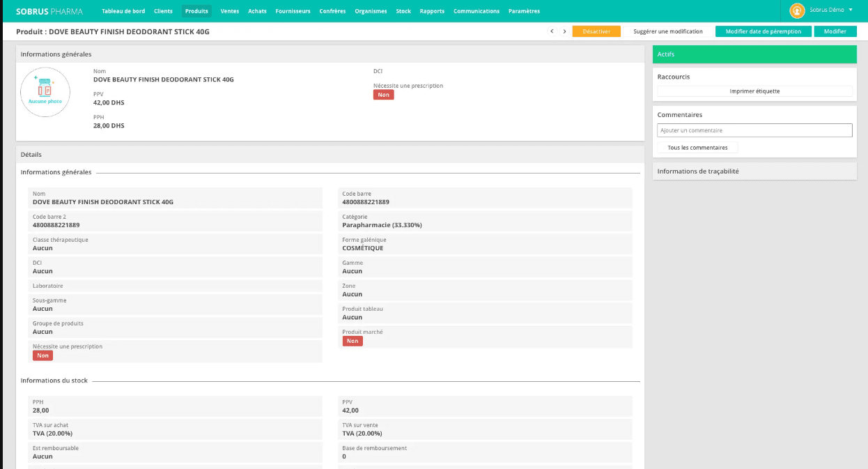This screenshot has height=469, width=868.
Task: Click the '28,00 DHS' PPH value
Action: [109, 125]
